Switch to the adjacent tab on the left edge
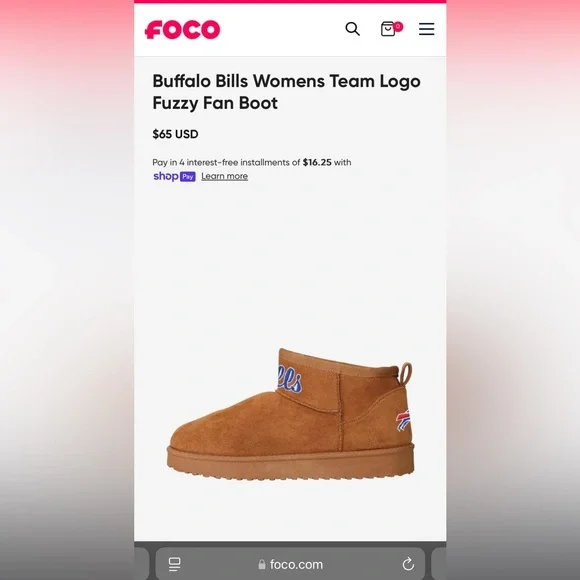Screen dimensions: 580x580 pos(141,564)
